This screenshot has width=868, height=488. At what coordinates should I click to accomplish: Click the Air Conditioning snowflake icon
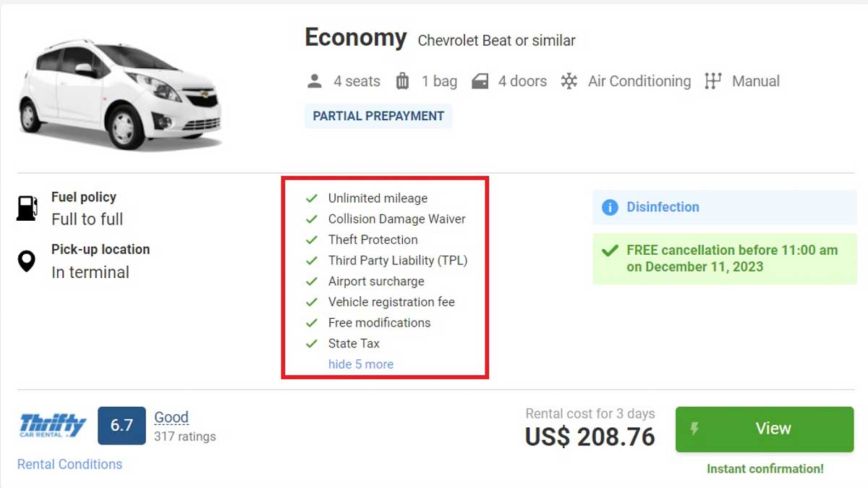click(570, 81)
